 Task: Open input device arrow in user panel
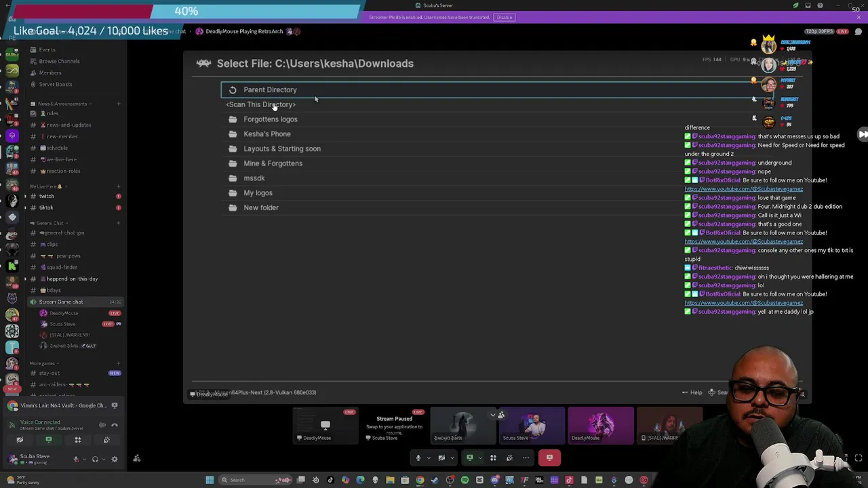pos(84,459)
